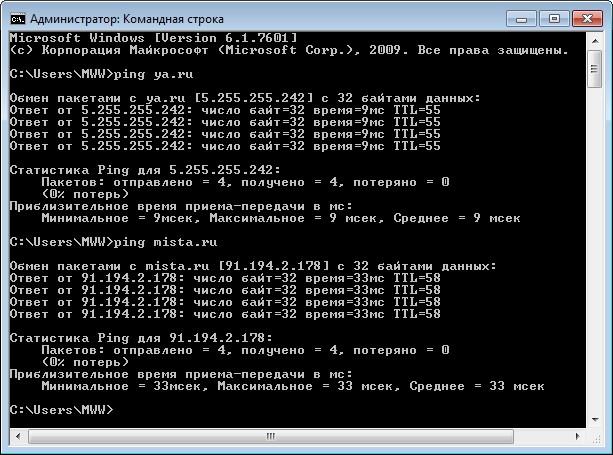Image resolution: width=613 pixels, height=455 pixels.
Task: Click the horizontal scrollbar thumb
Action: click(271, 436)
